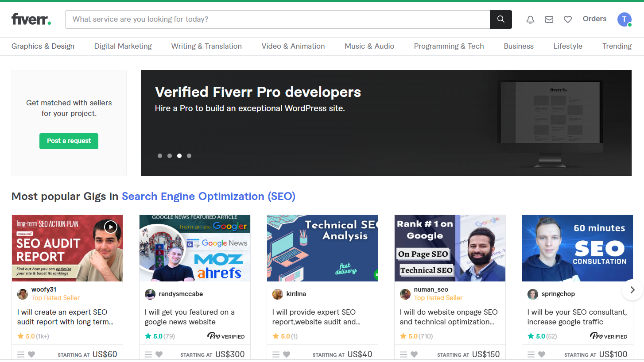Viewport: 644px width, 362px height.
Task: Open Lifestyle category
Action: (x=568, y=46)
